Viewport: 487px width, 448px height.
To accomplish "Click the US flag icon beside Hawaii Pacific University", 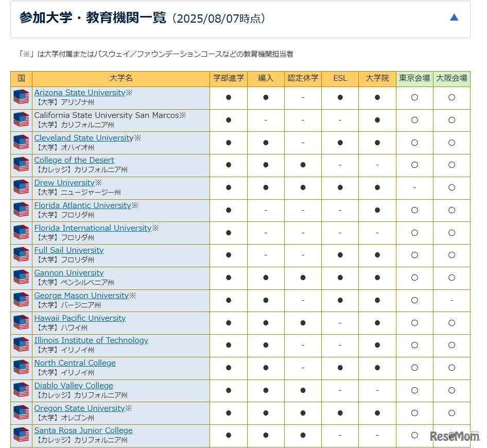I will coord(21,323).
